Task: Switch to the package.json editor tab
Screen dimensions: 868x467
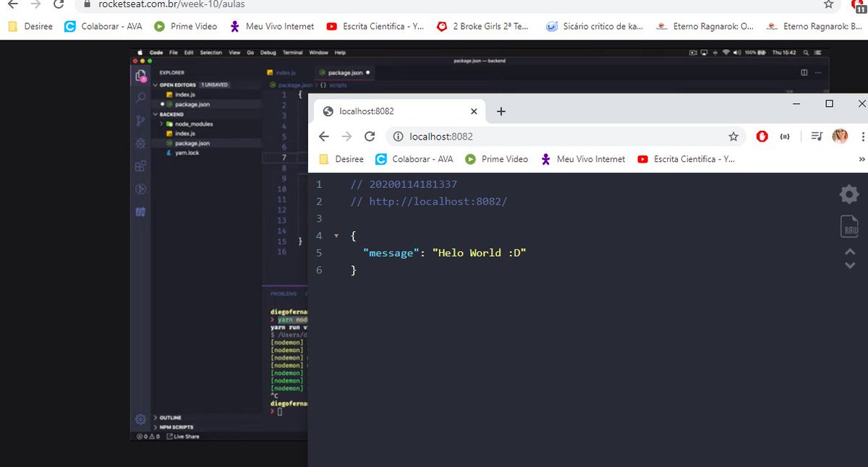Action: [x=344, y=73]
